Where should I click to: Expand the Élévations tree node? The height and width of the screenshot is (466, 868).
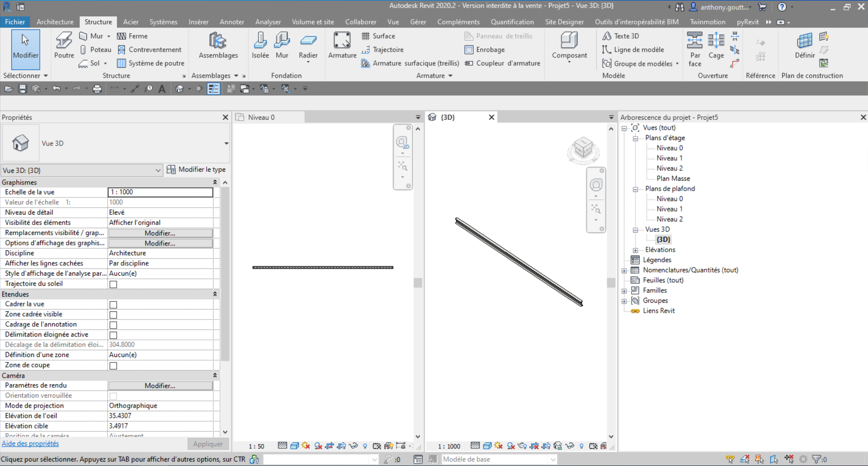[635, 250]
